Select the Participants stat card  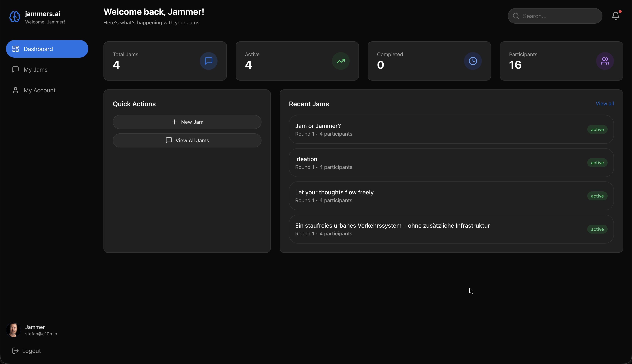click(561, 61)
